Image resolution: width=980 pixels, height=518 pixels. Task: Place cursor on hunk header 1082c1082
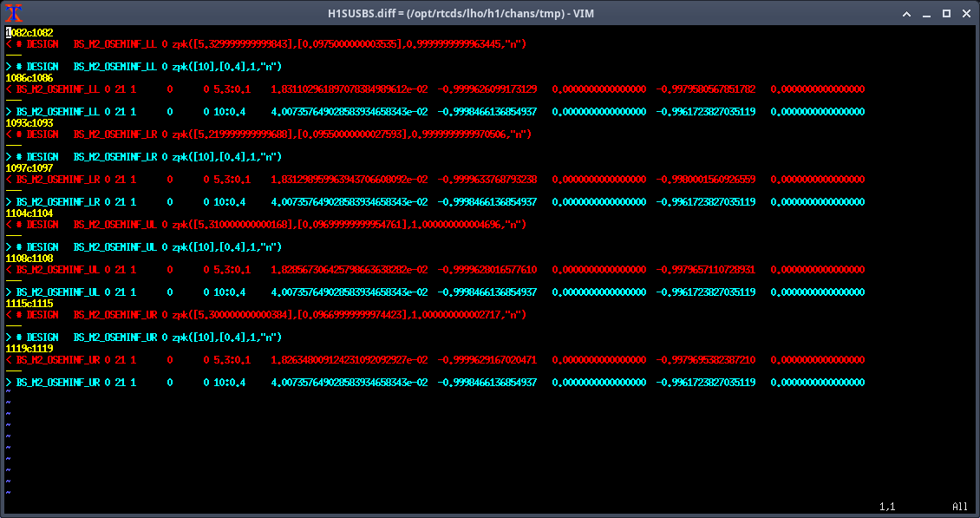(29, 33)
